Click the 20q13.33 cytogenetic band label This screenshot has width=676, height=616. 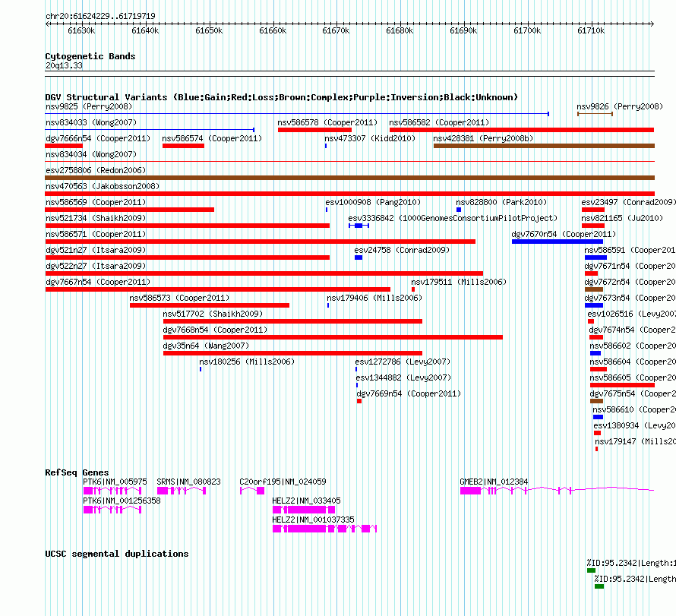point(64,65)
